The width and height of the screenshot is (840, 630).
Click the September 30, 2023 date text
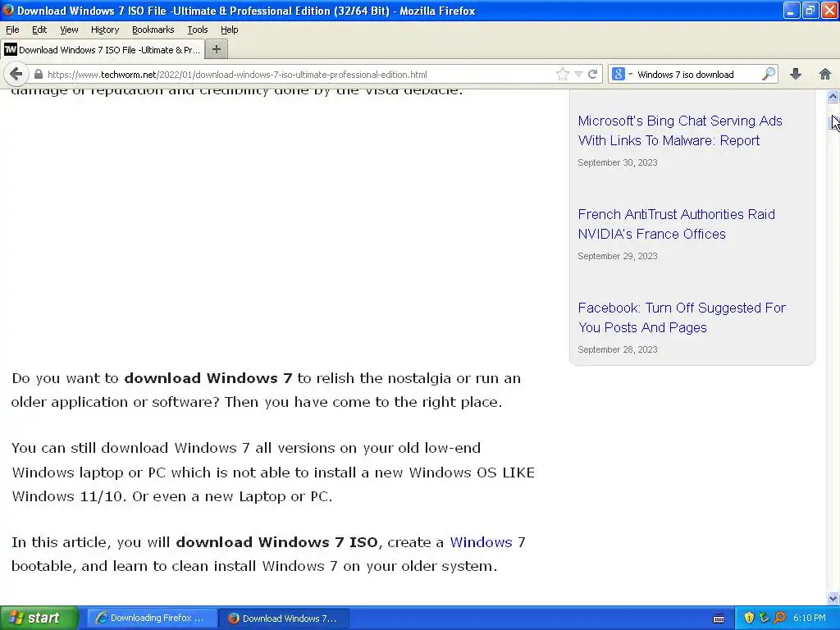pos(617,162)
